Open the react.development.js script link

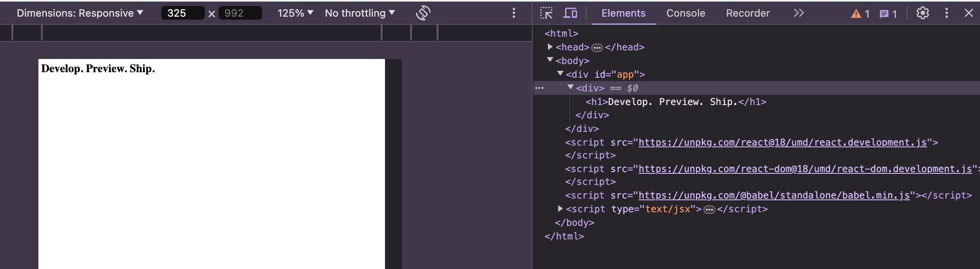coord(782,143)
